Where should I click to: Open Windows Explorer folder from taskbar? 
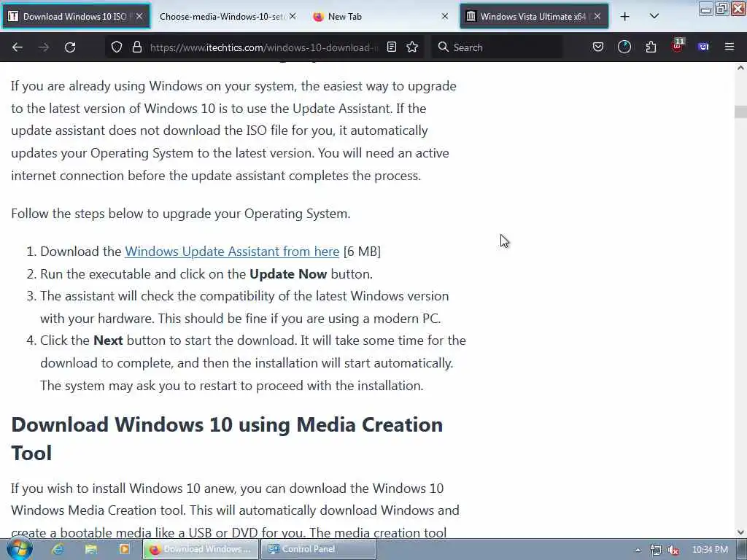coord(91,549)
